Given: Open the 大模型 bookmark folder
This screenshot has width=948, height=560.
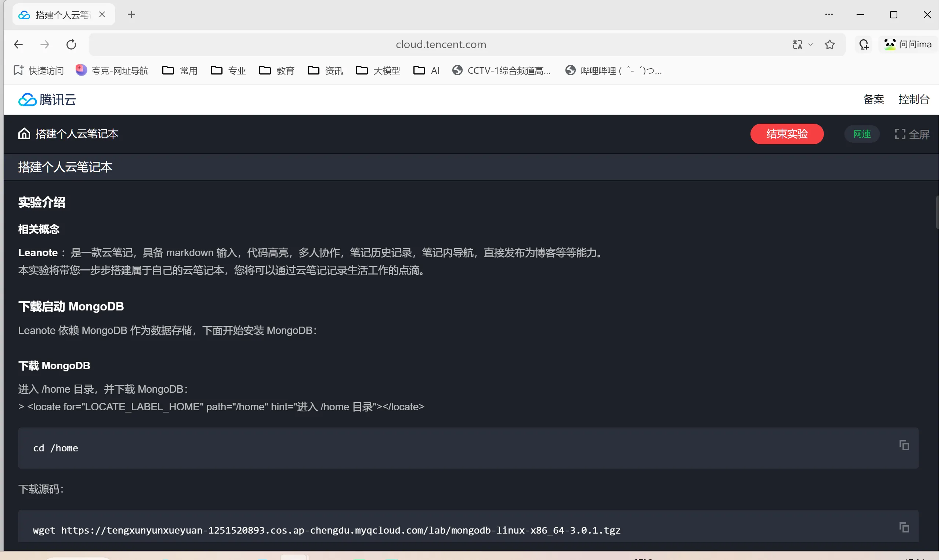Looking at the screenshot, I should (x=378, y=70).
